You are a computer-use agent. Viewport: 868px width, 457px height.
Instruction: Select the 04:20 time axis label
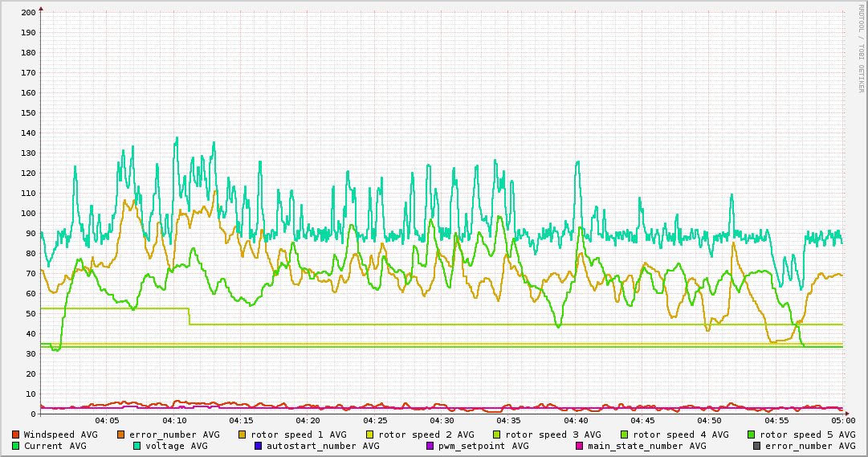pos(308,421)
